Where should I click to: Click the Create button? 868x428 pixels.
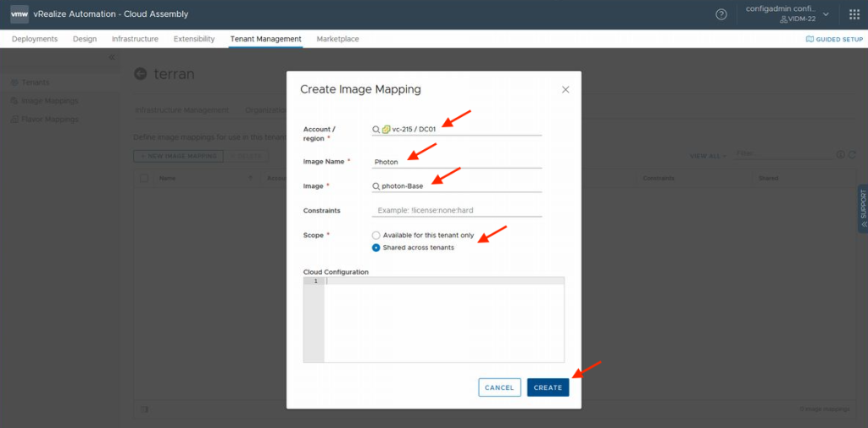click(548, 387)
